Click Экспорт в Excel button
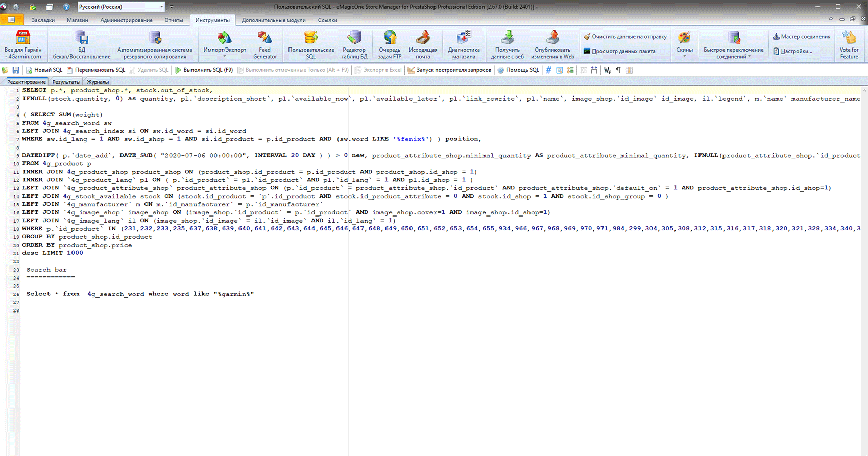The height and width of the screenshot is (456, 868). pos(378,70)
